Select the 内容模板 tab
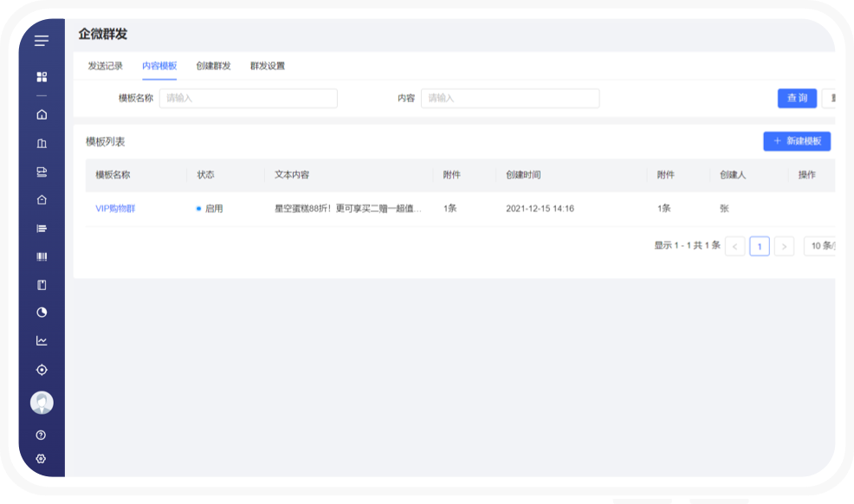 pyautogui.click(x=159, y=66)
